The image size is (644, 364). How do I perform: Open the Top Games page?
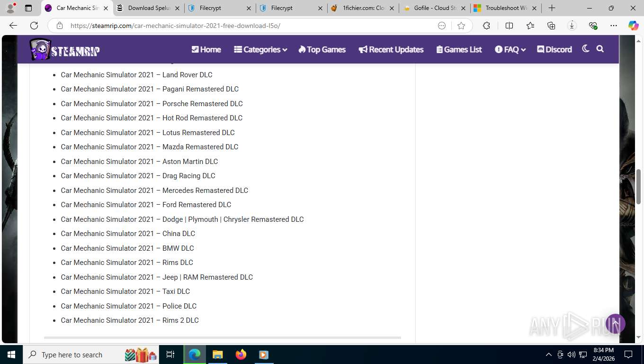(322, 49)
